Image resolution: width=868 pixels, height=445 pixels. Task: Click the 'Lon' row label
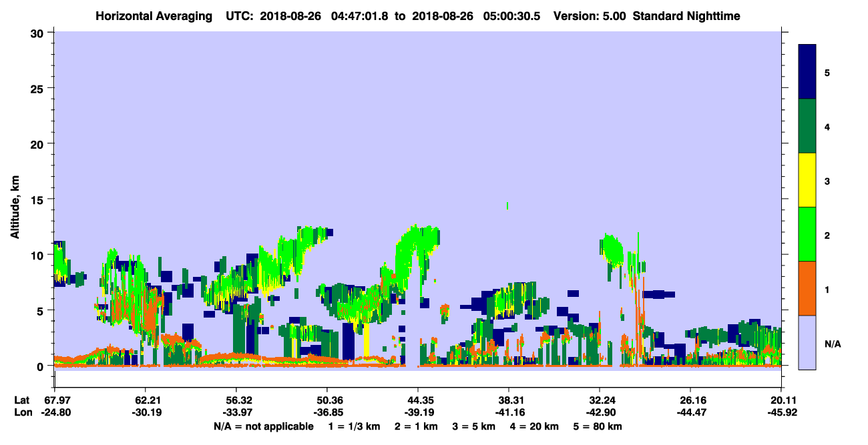22,413
